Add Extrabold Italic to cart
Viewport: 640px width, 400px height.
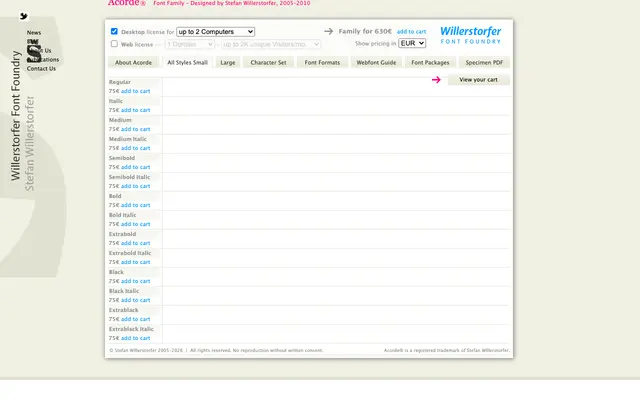pyautogui.click(x=136, y=262)
